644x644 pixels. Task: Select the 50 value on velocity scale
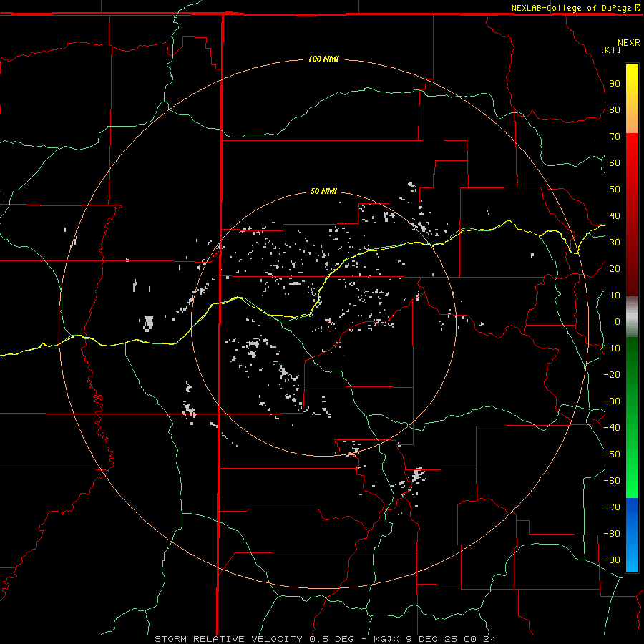[615, 190]
